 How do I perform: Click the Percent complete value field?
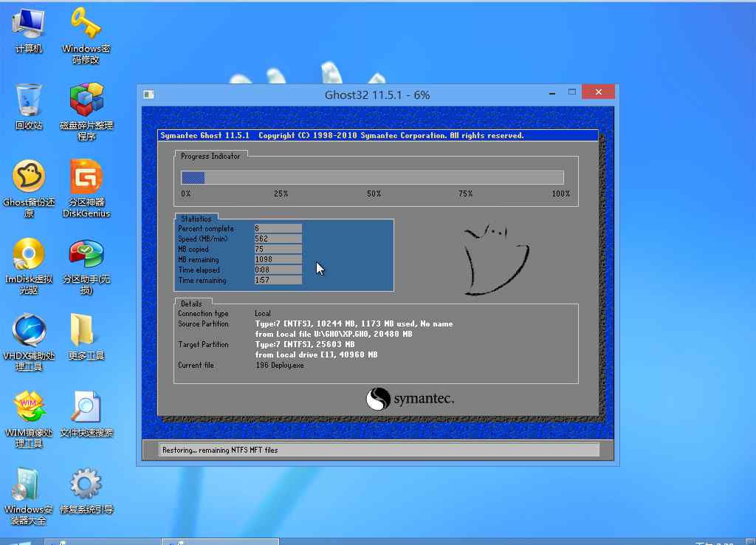point(278,228)
